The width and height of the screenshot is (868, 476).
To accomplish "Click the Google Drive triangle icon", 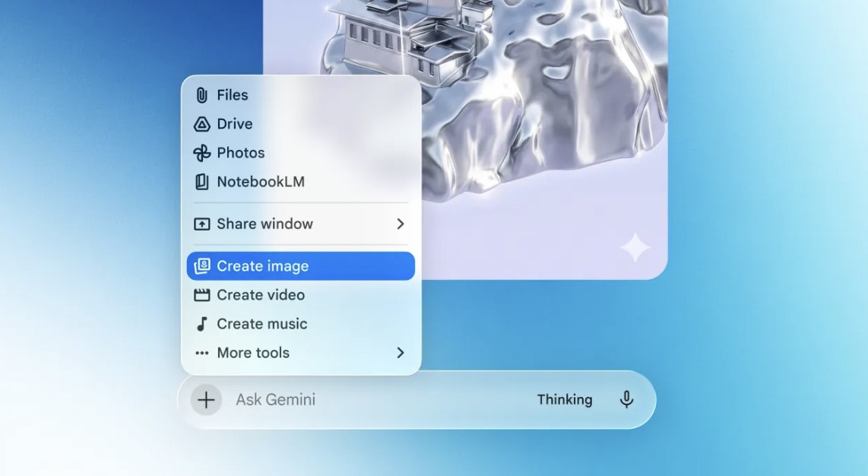I will click(201, 124).
